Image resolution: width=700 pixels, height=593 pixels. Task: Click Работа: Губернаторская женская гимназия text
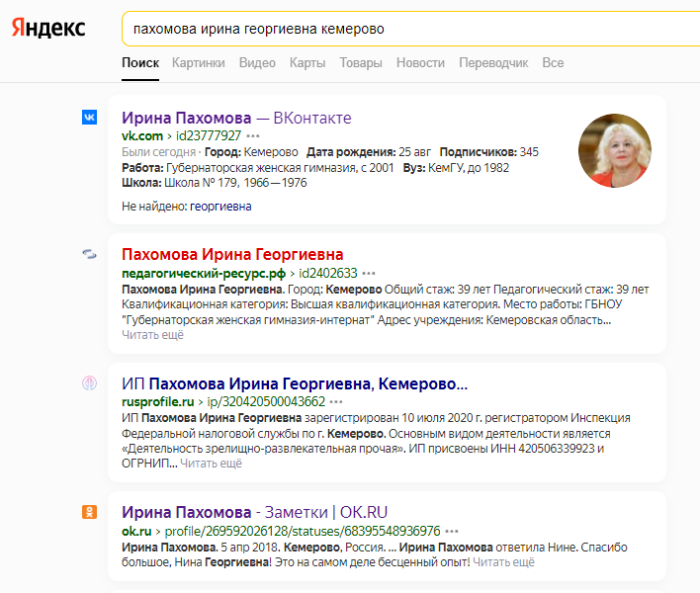(x=258, y=168)
